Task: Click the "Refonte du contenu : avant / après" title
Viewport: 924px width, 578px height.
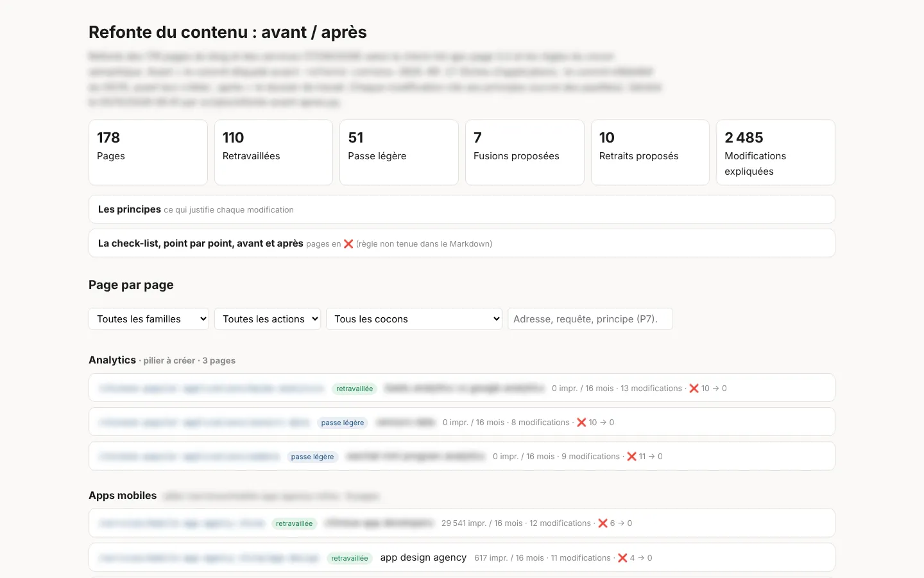Action: pos(228,32)
